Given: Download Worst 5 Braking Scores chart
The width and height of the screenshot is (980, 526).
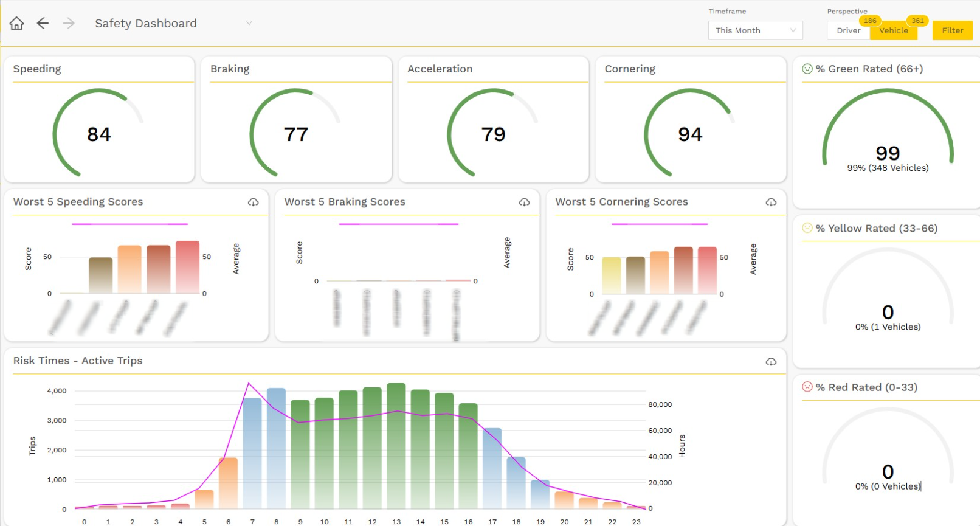Looking at the screenshot, I should tap(524, 202).
